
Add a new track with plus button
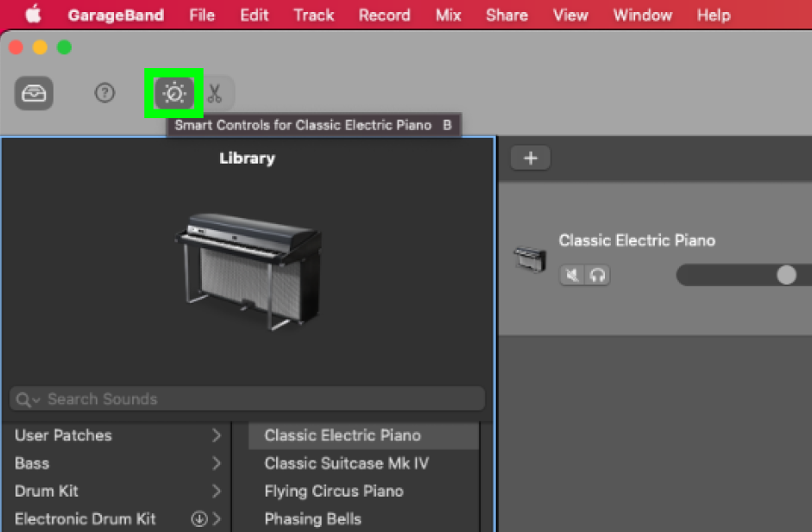coord(531,158)
